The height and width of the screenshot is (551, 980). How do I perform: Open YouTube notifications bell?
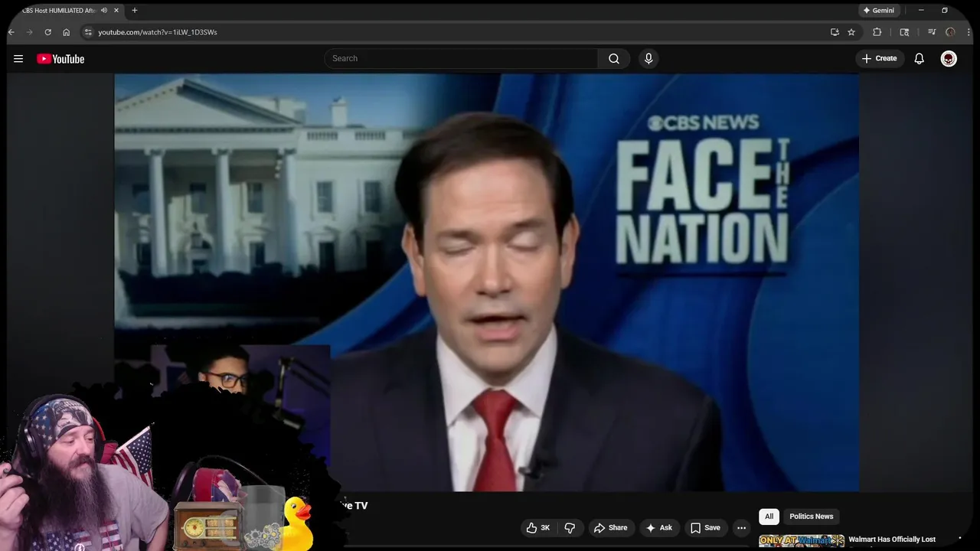[920, 59]
